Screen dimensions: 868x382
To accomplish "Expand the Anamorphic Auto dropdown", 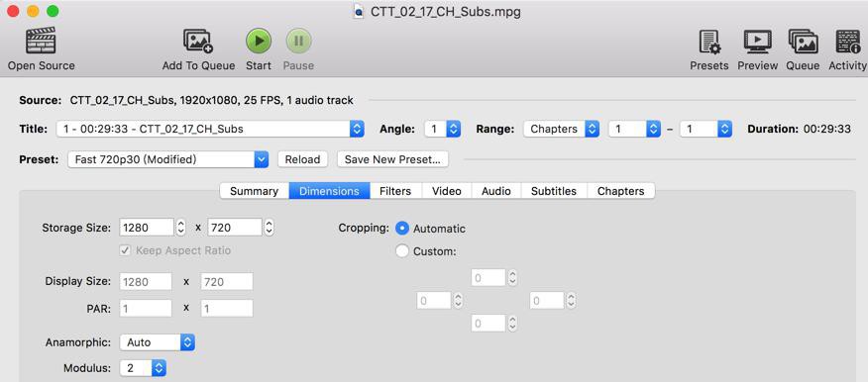I will point(158,342).
